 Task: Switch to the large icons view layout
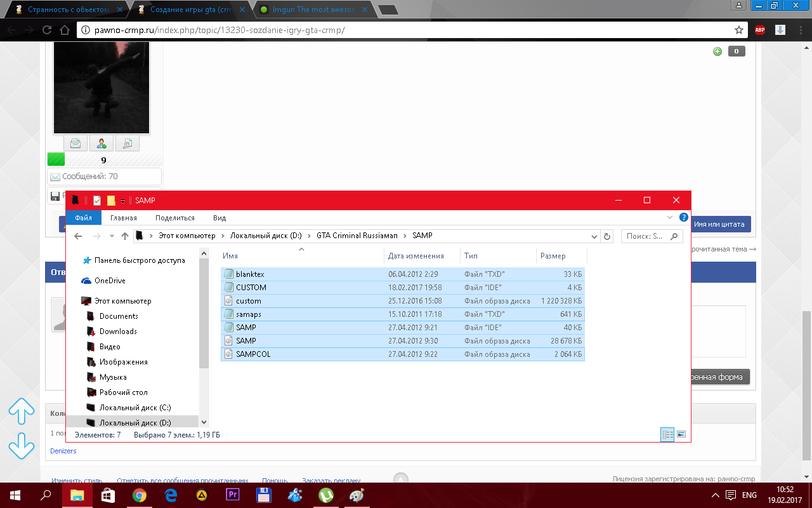point(681,435)
